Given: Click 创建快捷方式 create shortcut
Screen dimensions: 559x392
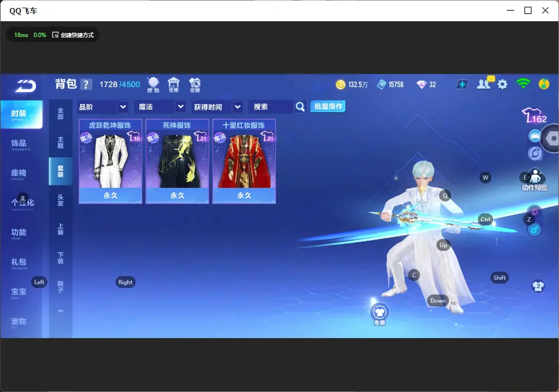Looking at the screenshot, I should click(73, 35).
